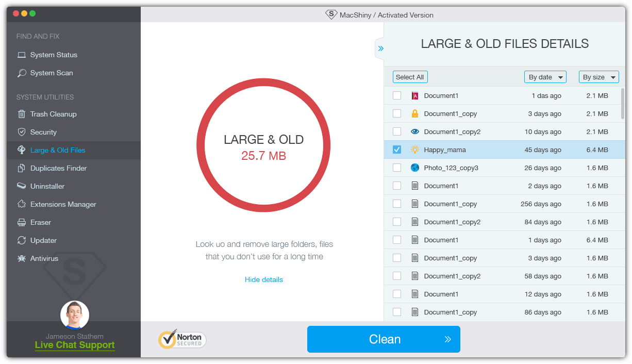Open the Uninstaller utility
Viewport: 632px width, 364px height.
coord(74,186)
